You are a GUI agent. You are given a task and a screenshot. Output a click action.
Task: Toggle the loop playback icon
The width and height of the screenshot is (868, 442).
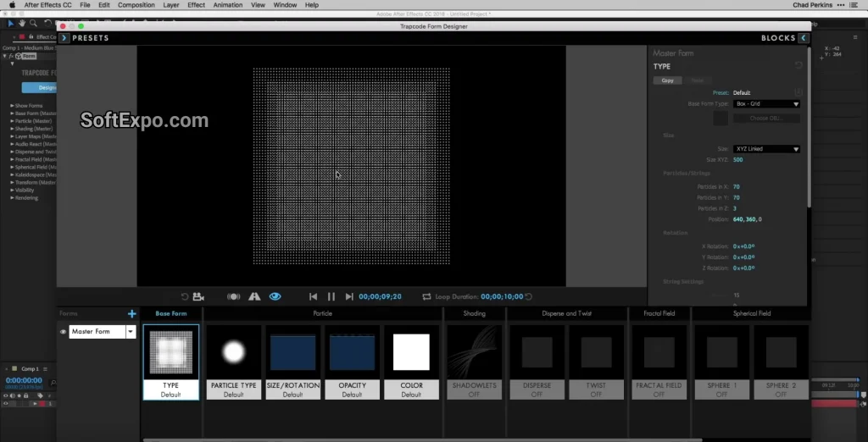[426, 296]
